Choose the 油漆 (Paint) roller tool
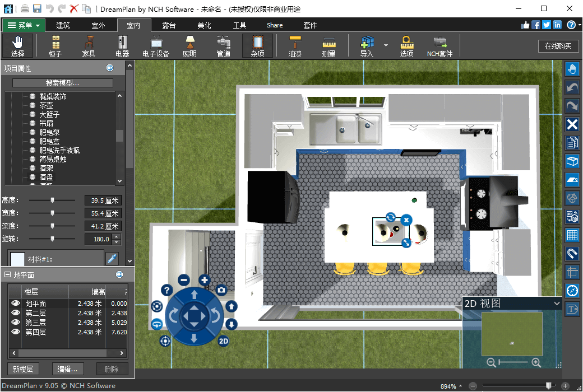The width and height of the screenshot is (583, 392). click(295, 46)
